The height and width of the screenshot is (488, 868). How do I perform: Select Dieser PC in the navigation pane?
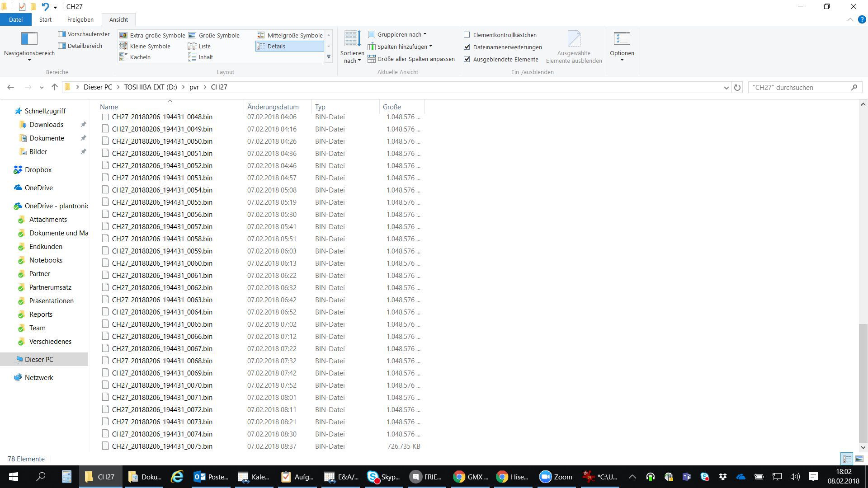point(39,360)
